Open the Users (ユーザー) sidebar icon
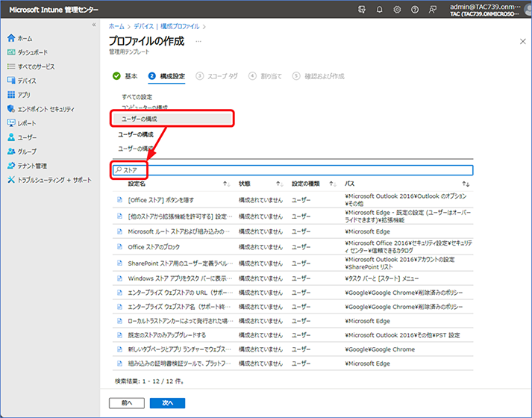 point(11,137)
